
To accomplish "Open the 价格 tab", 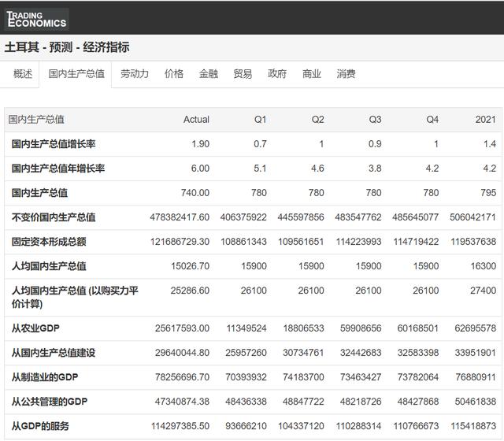I will (x=174, y=74).
